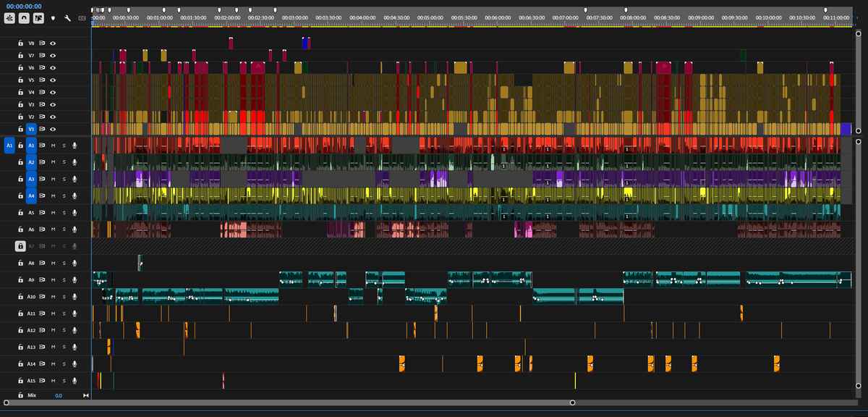This screenshot has height=417, width=868.
Task: Toggle A1 track targeting button
Action: 31,146
